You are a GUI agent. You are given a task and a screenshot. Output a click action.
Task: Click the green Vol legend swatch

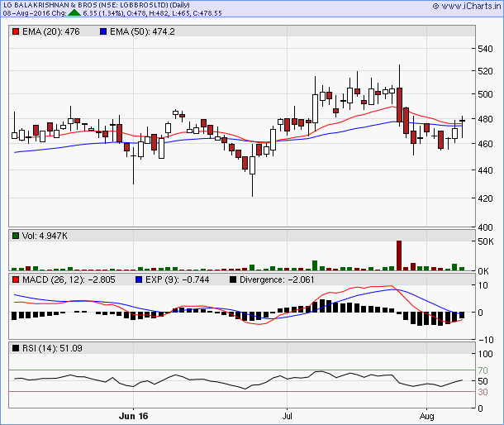(16, 236)
